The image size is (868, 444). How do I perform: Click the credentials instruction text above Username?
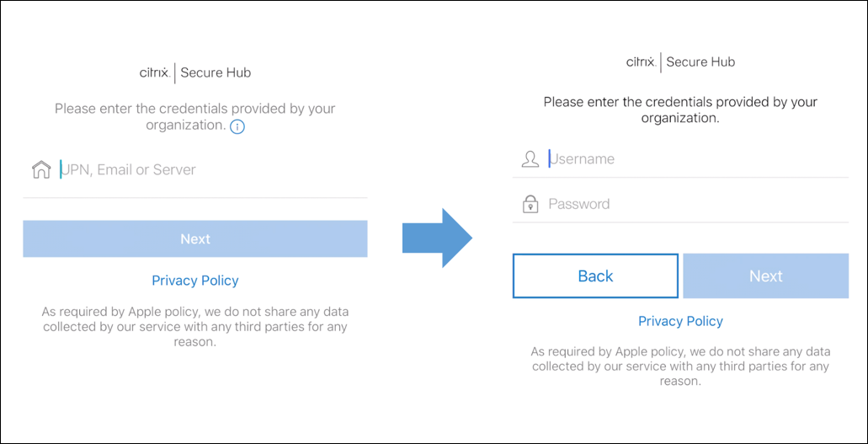pos(680,110)
